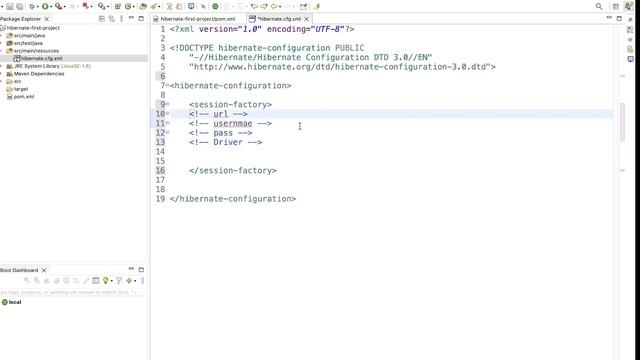Place cursor in the Driver comment line

225,142
